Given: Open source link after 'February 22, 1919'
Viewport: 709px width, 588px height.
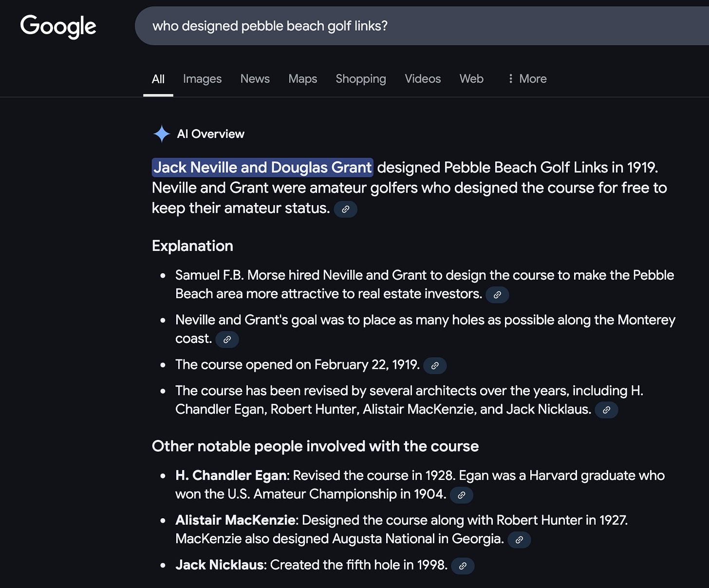Looking at the screenshot, I should click(435, 365).
